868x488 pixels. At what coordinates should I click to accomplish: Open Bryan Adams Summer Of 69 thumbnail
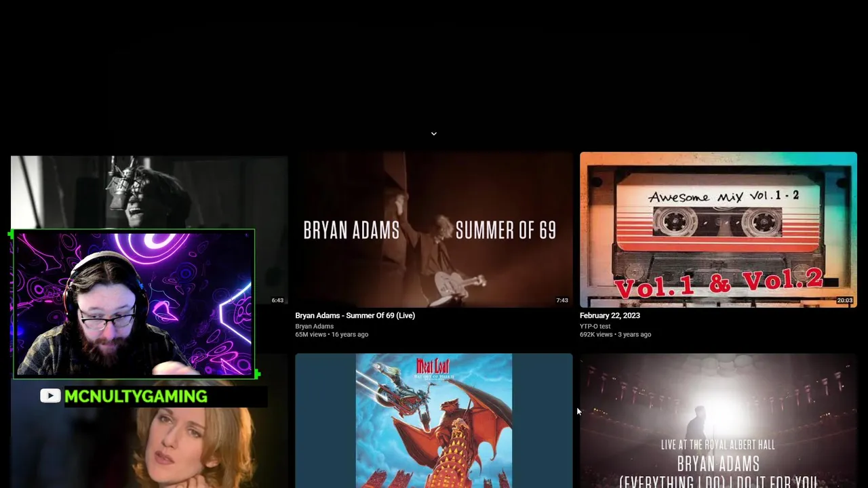coord(434,230)
